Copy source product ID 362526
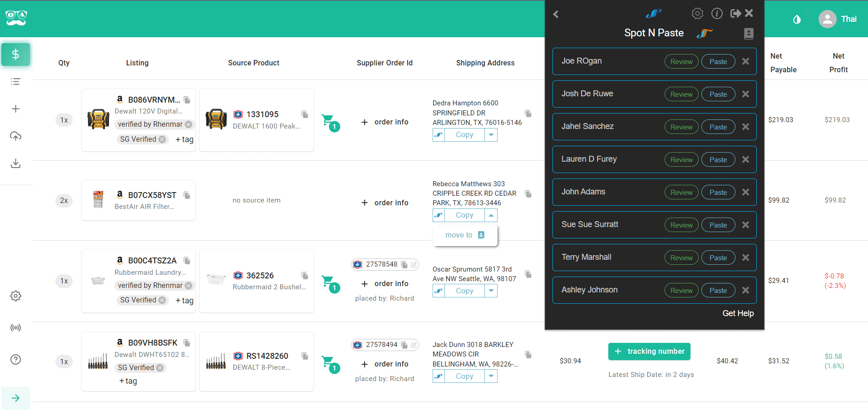 pyautogui.click(x=305, y=276)
